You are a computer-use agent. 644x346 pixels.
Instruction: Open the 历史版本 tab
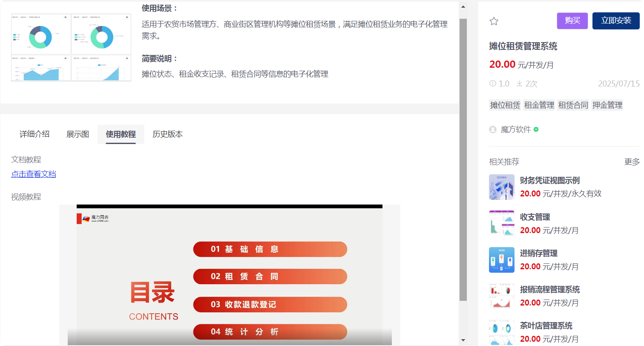pyautogui.click(x=167, y=134)
